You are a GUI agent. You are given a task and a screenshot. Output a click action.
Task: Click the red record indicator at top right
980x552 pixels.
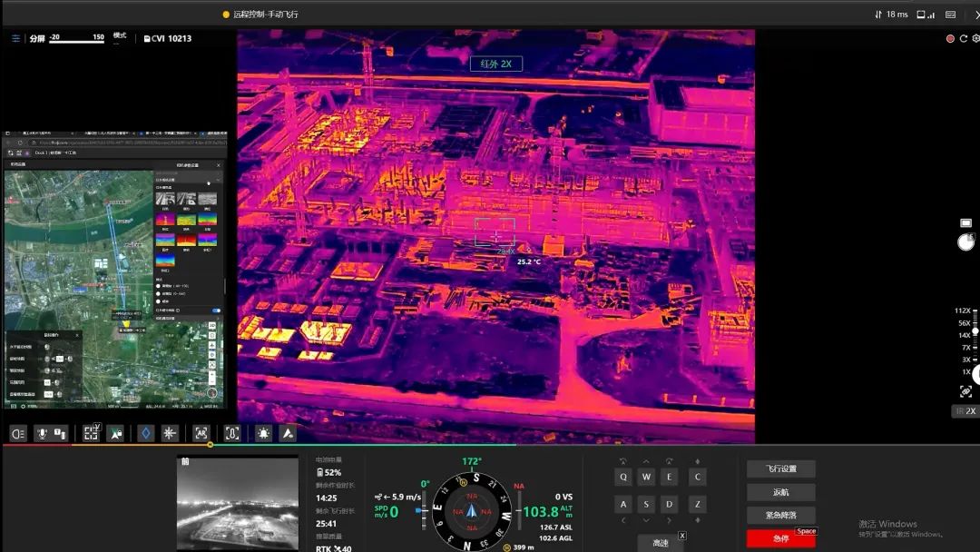(x=950, y=39)
